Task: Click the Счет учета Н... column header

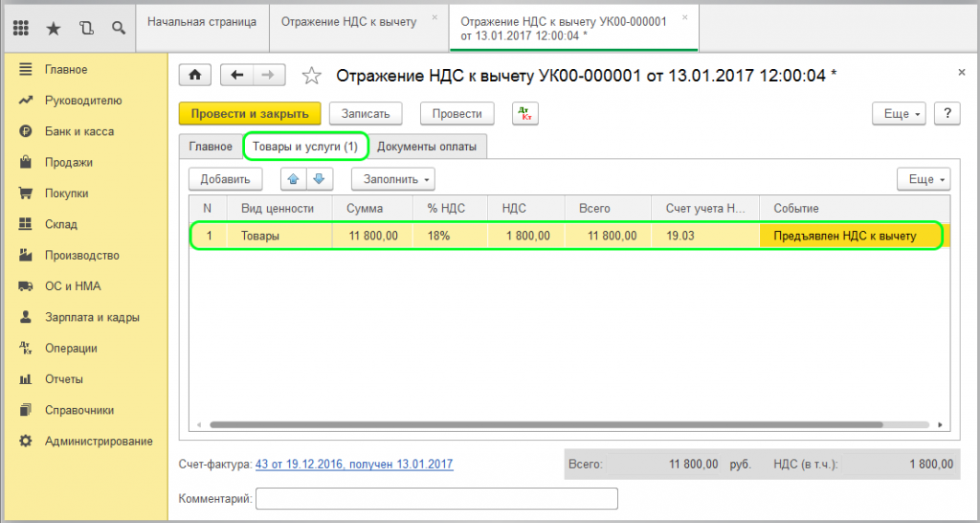Action: pyautogui.click(x=705, y=208)
